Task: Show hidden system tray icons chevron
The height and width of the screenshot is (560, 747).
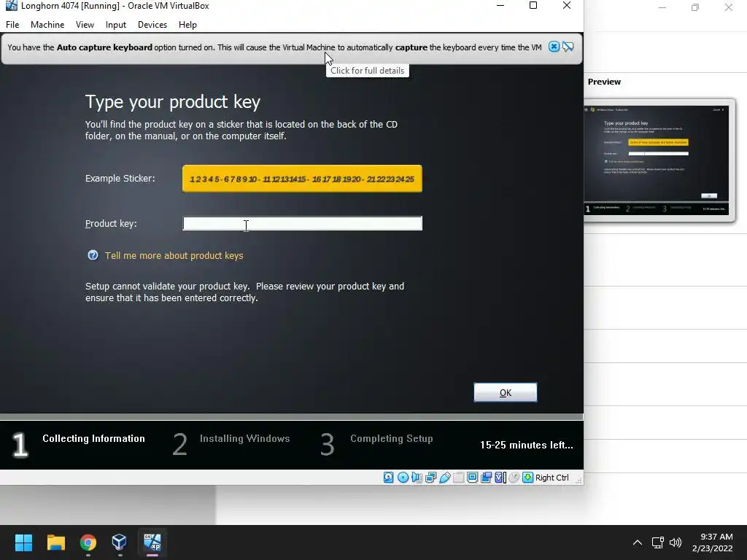Action: tap(638, 542)
